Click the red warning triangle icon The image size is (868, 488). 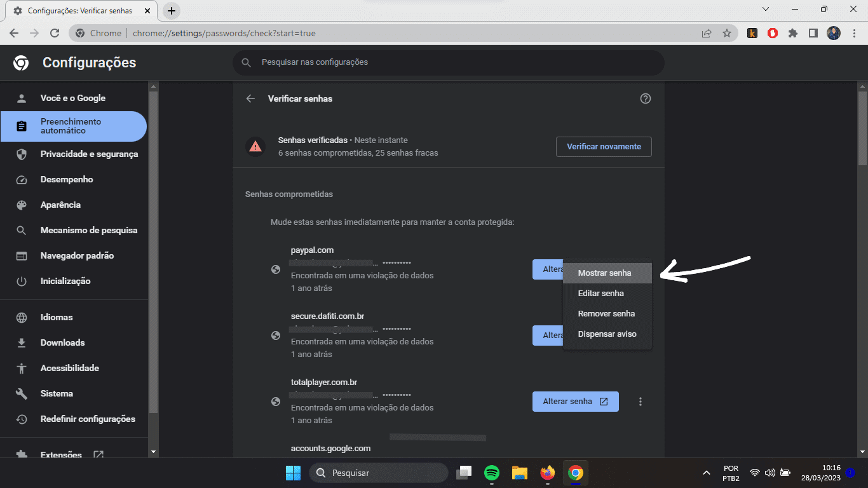[x=255, y=147]
